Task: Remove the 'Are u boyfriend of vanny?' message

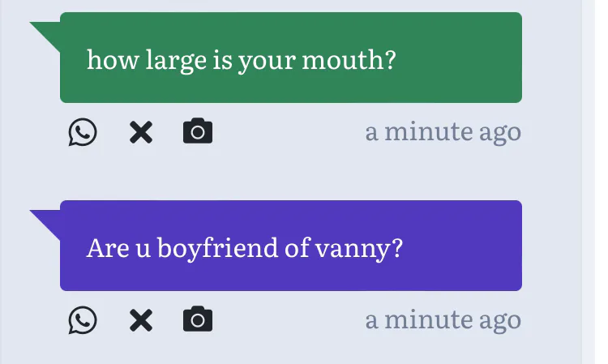Action: (141, 320)
